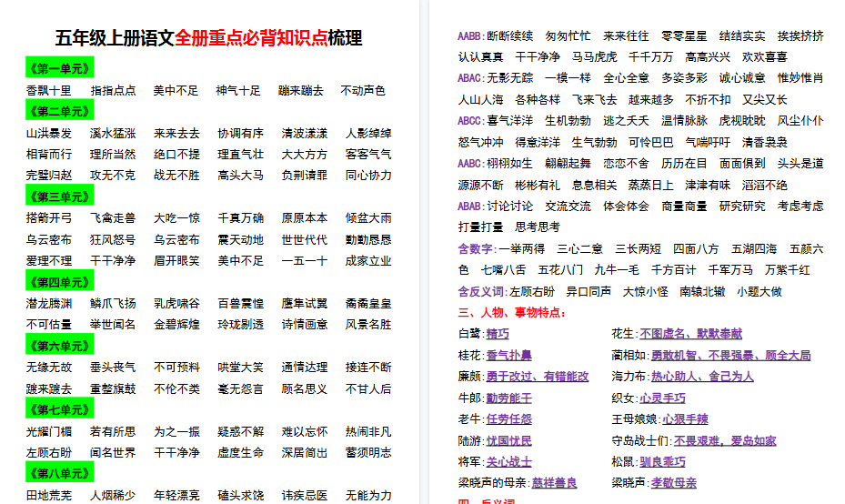Viewport: 845px width, 504px height.
Task: Click the phrase 不甘人后
Action: 368,388
